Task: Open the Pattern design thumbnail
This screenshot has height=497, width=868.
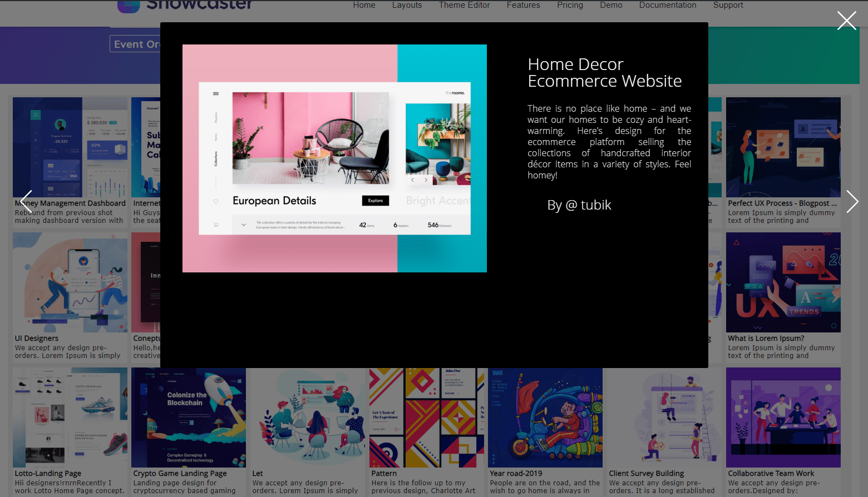Action: (x=427, y=418)
